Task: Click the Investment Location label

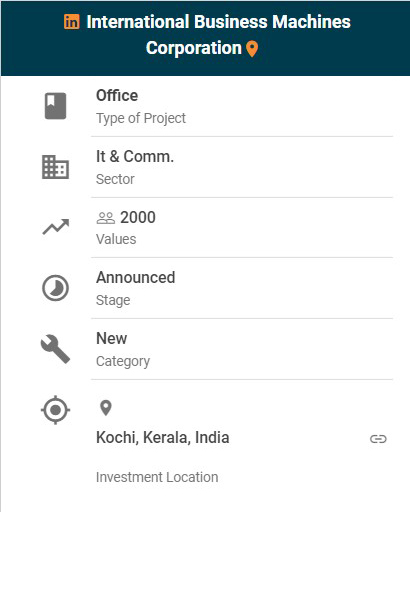Action: (157, 477)
